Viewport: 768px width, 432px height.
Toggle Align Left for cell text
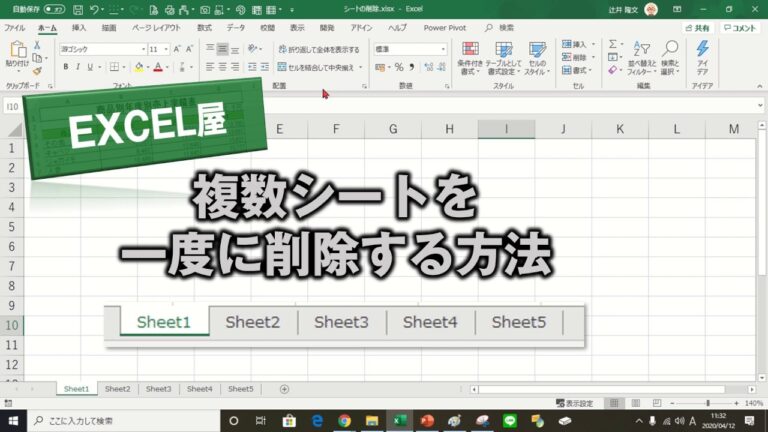(x=210, y=67)
